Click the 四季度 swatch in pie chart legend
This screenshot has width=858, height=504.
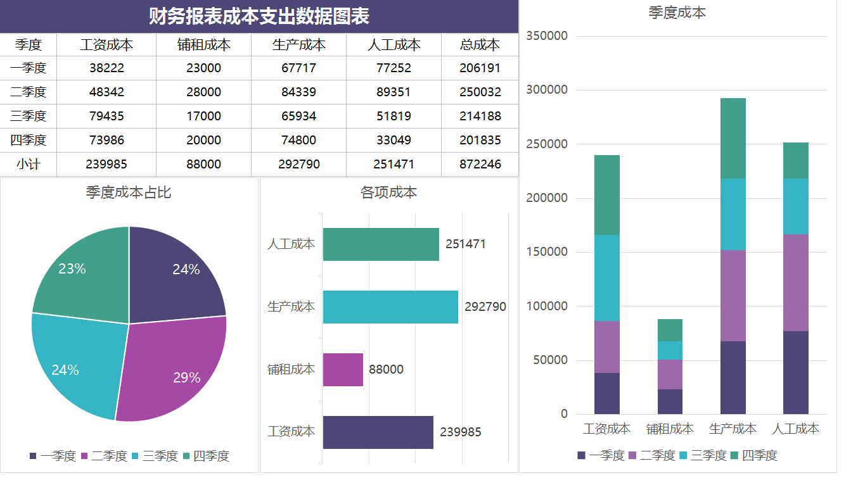tap(186, 456)
